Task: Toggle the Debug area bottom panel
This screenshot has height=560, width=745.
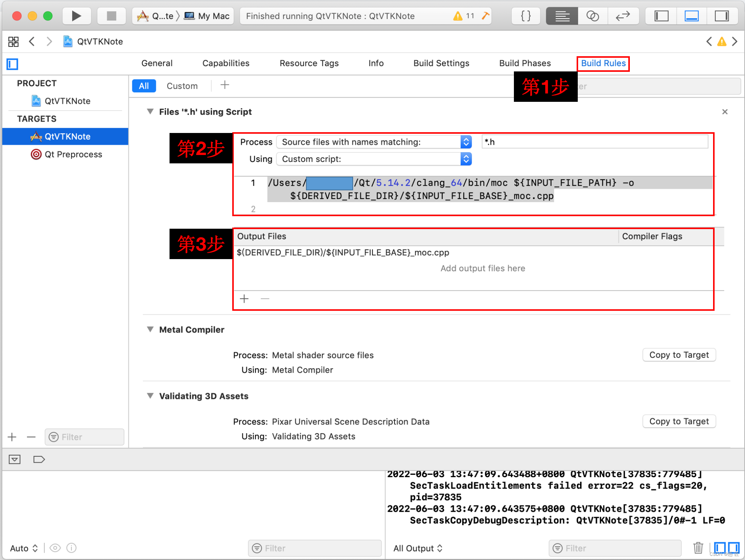Action: coord(691,16)
